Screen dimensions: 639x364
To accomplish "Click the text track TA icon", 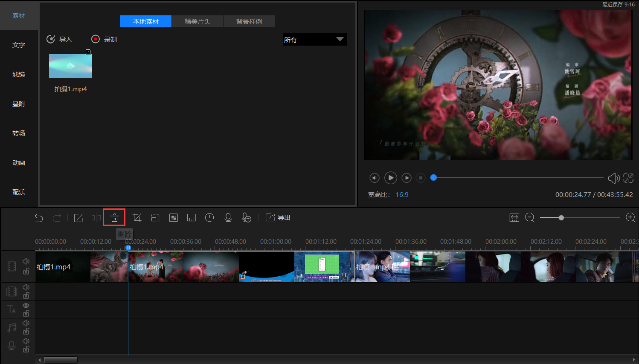I will coord(12,309).
